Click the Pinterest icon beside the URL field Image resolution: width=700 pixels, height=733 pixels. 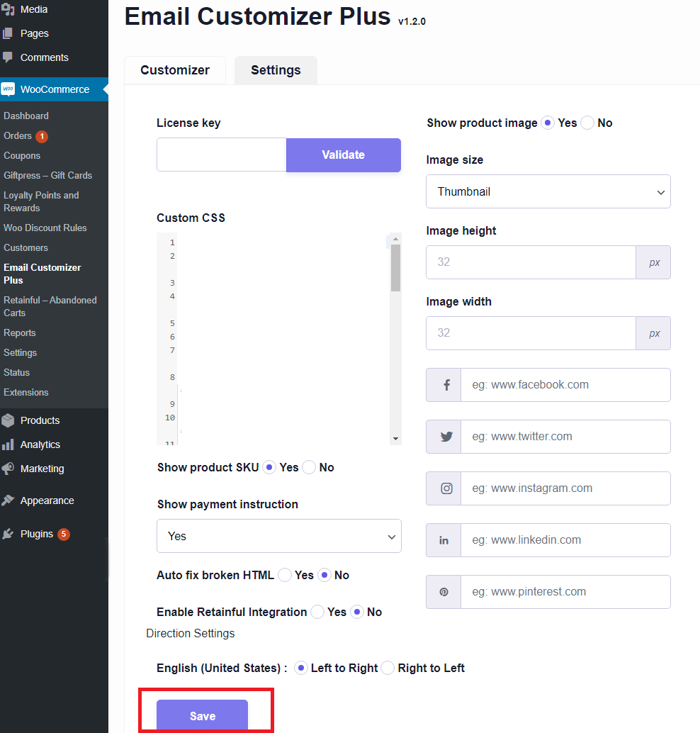coord(444,592)
